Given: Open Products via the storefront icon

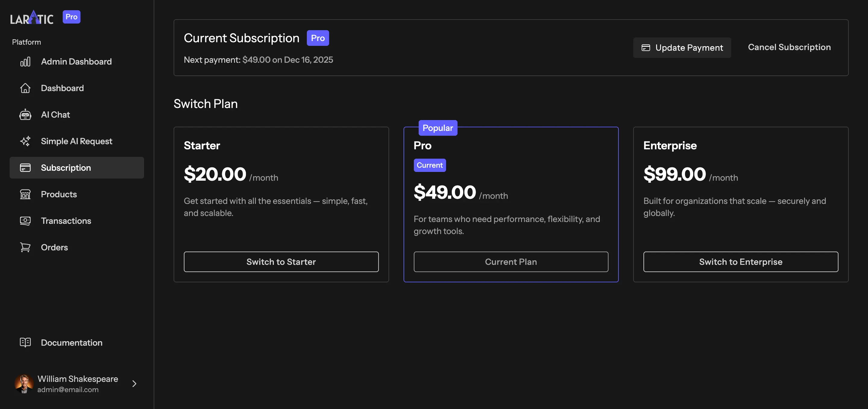Looking at the screenshot, I should [x=25, y=194].
